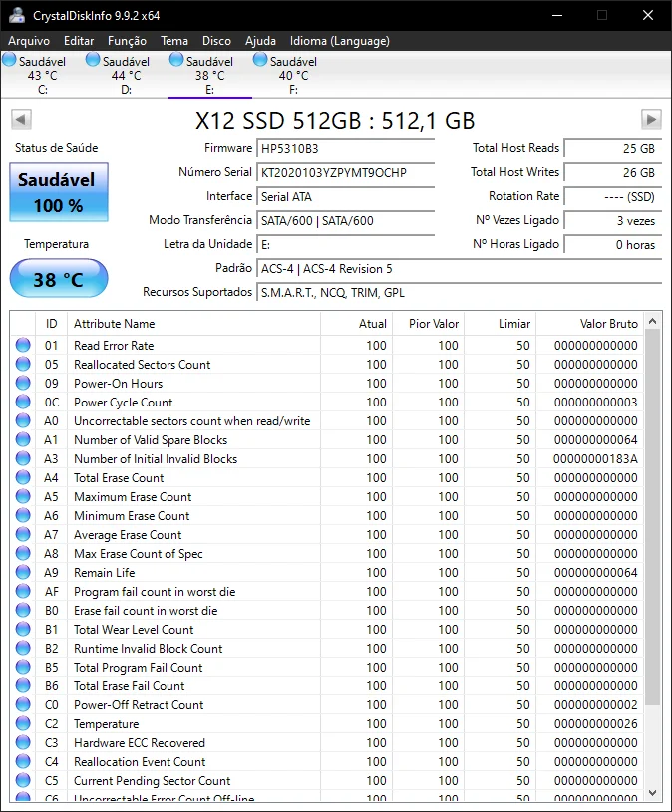
Task: Click the Limiar column header
Action: pos(500,324)
